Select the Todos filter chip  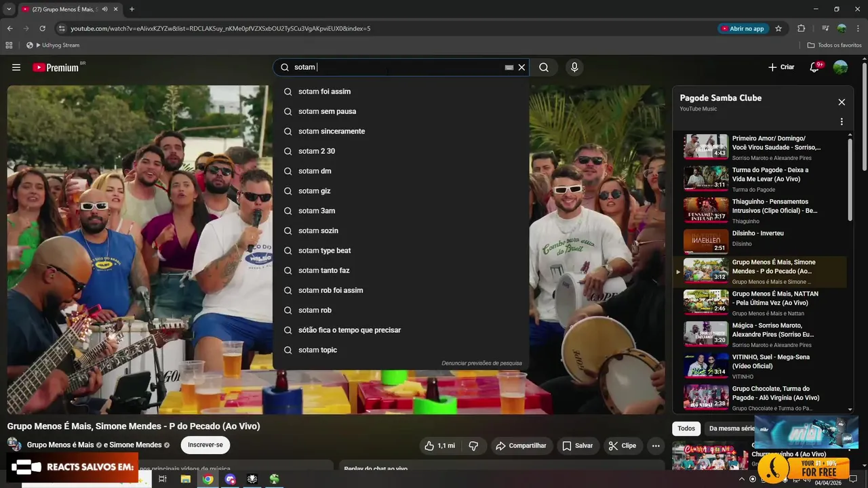click(686, 428)
